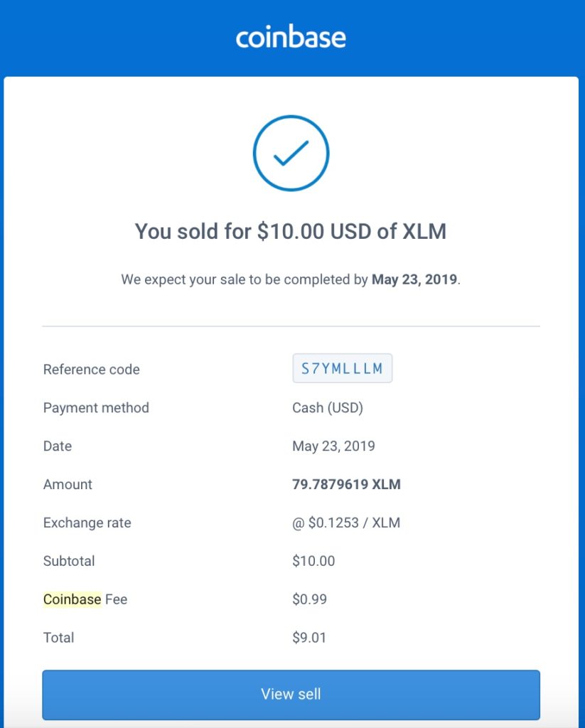Screen dimensions: 585x728
Task: Click the Cash (USD) payment method value
Action: (328, 408)
